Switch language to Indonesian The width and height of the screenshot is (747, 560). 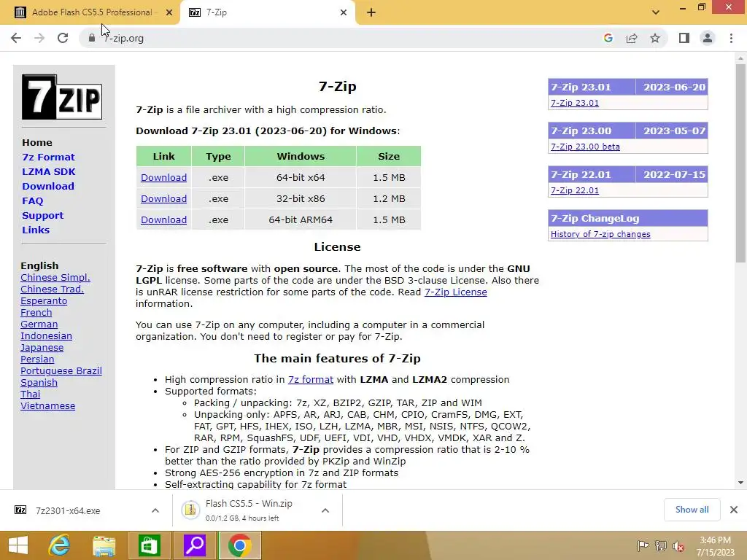coord(46,335)
